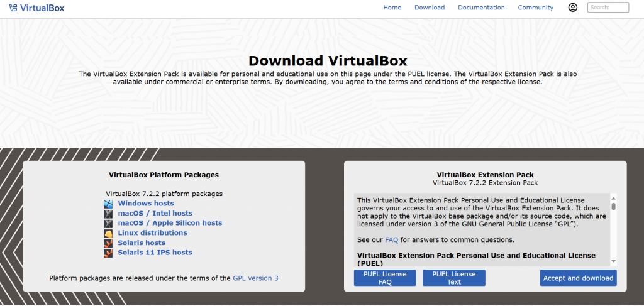Click the Windows hosts platform icon

(108, 204)
